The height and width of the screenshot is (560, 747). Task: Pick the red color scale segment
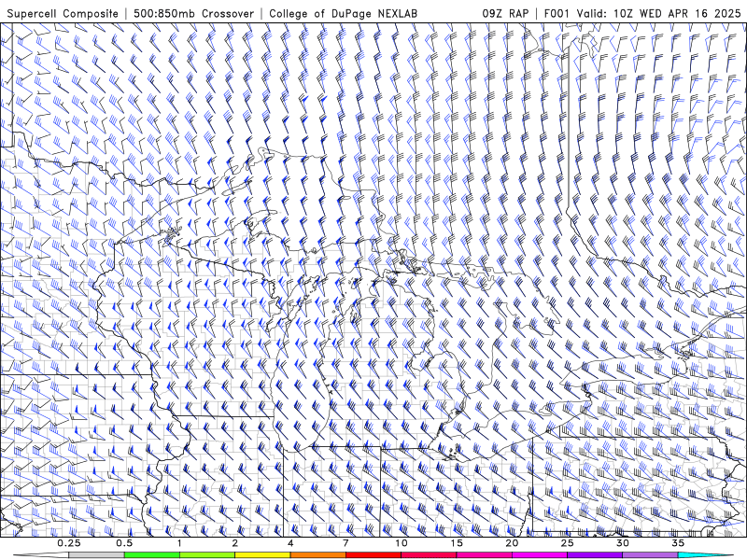373,555
